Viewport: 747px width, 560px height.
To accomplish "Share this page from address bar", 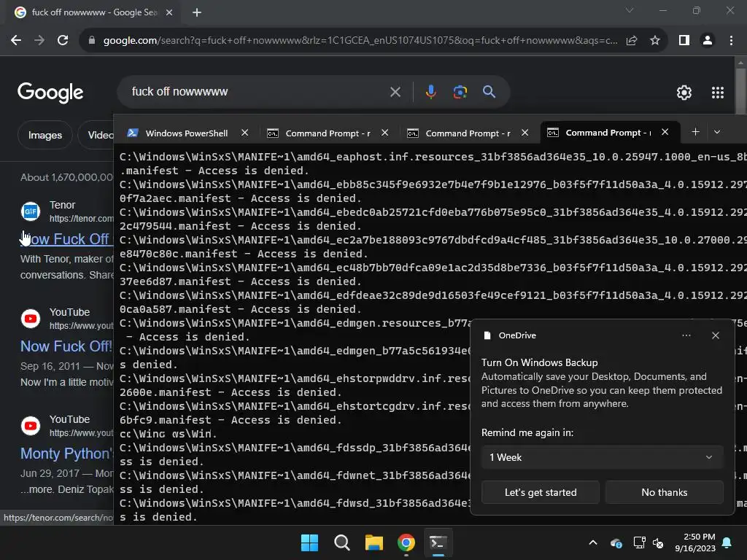I will [x=632, y=41].
